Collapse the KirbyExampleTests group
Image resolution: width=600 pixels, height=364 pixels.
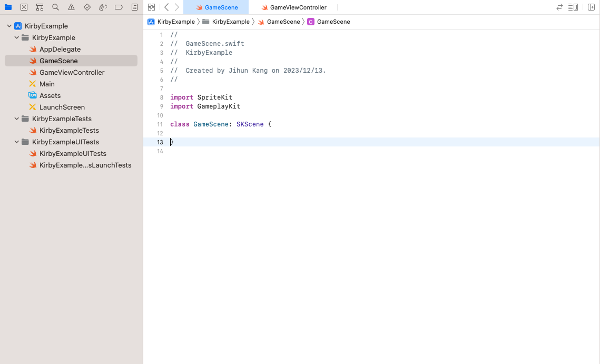17,119
